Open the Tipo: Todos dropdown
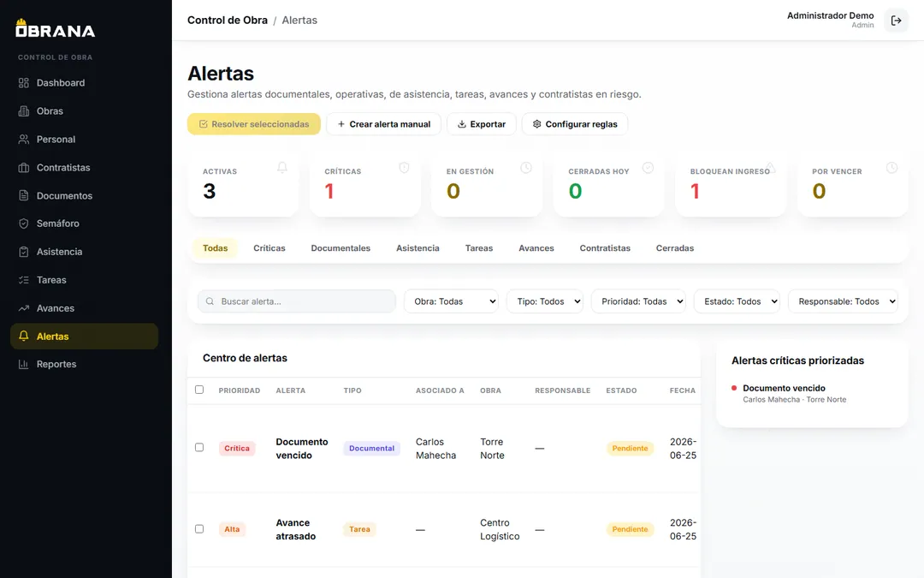 [x=545, y=301]
